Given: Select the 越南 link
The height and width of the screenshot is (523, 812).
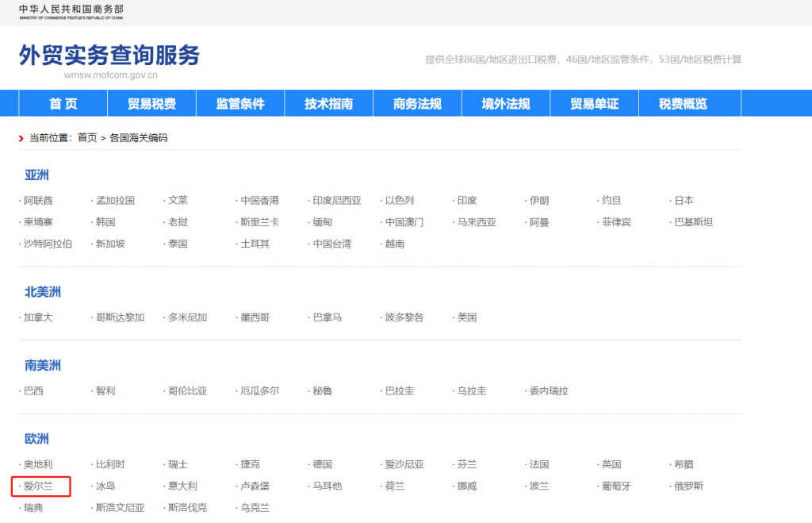Looking at the screenshot, I should [395, 244].
